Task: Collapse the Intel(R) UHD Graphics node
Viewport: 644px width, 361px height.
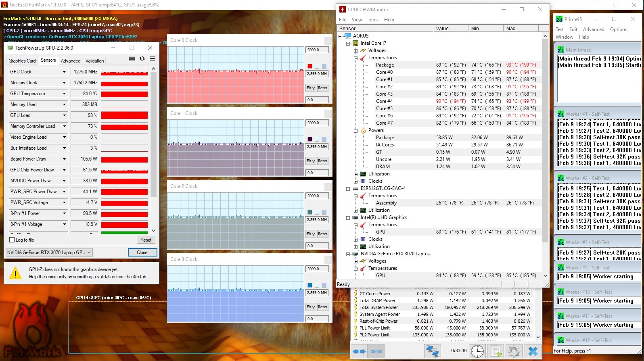Action: 348,217
